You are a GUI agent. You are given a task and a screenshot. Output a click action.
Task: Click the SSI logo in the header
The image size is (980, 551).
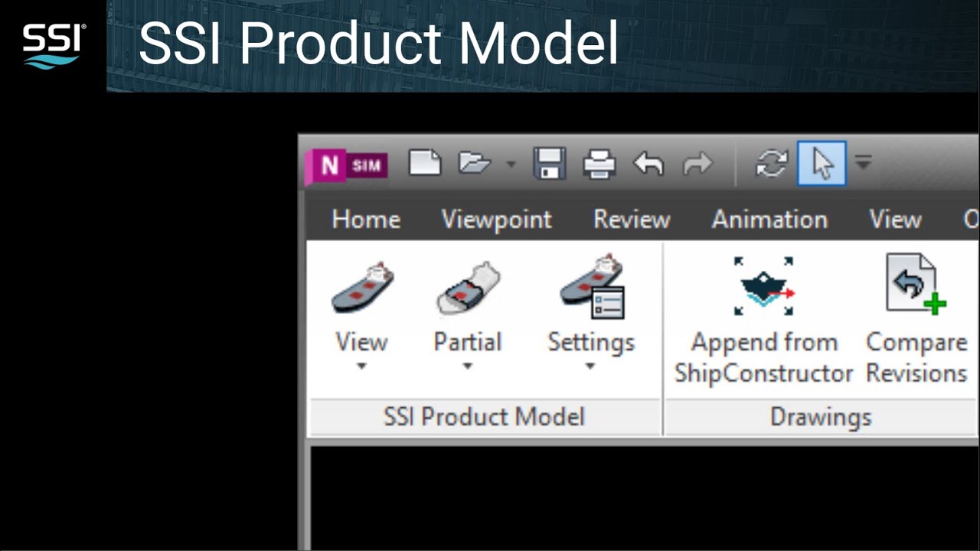(x=54, y=46)
